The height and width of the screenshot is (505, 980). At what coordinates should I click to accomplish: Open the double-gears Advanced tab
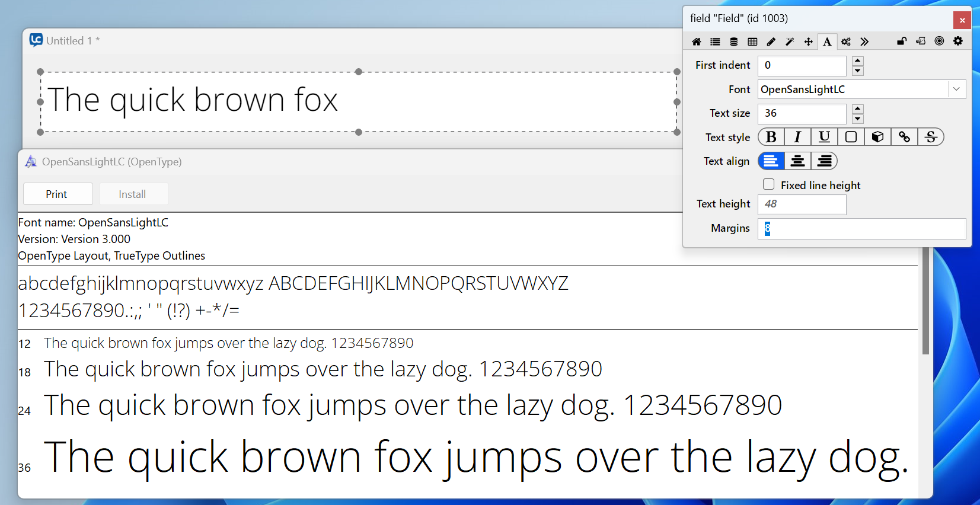(x=846, y=41)
